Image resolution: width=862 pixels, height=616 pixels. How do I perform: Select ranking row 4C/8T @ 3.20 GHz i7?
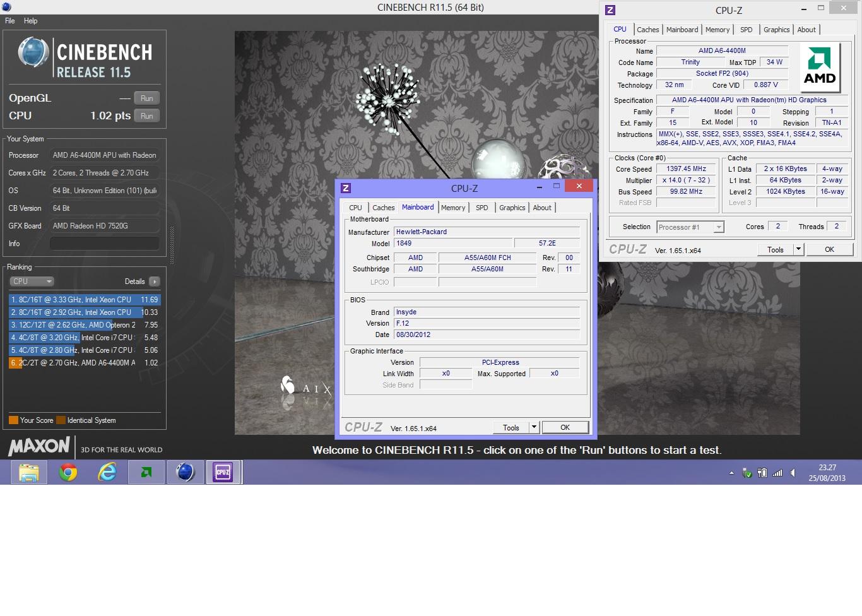(x=85, y=338)
